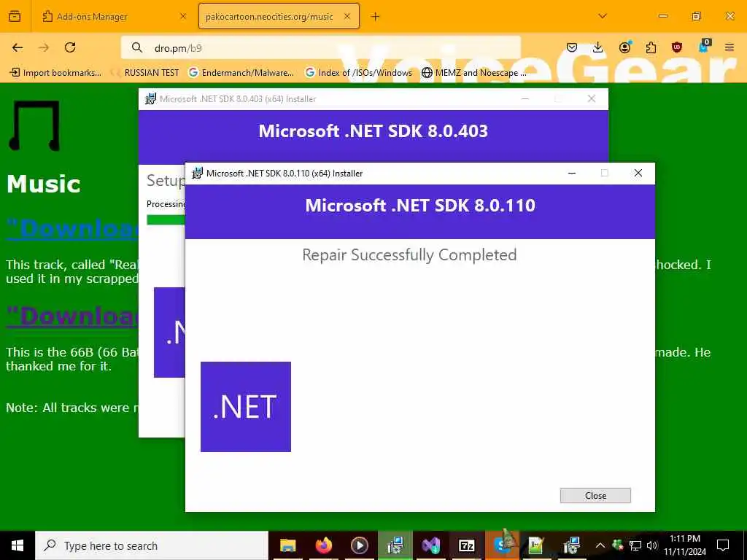The width and height of the screenshot is (747, 560).
Task: Go back to the previous page
Action: (x=18, y=47)
